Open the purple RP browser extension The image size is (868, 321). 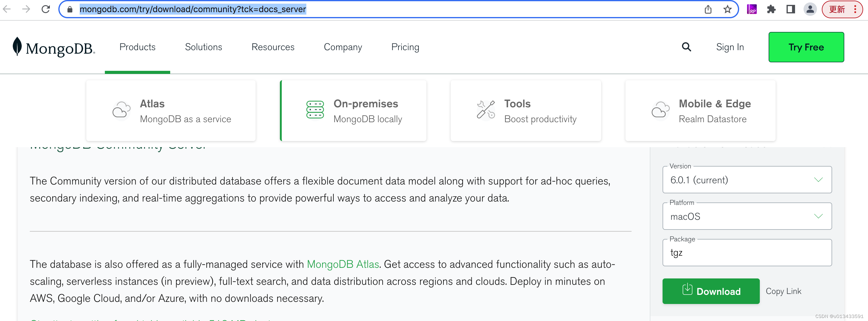pos(752,9)
